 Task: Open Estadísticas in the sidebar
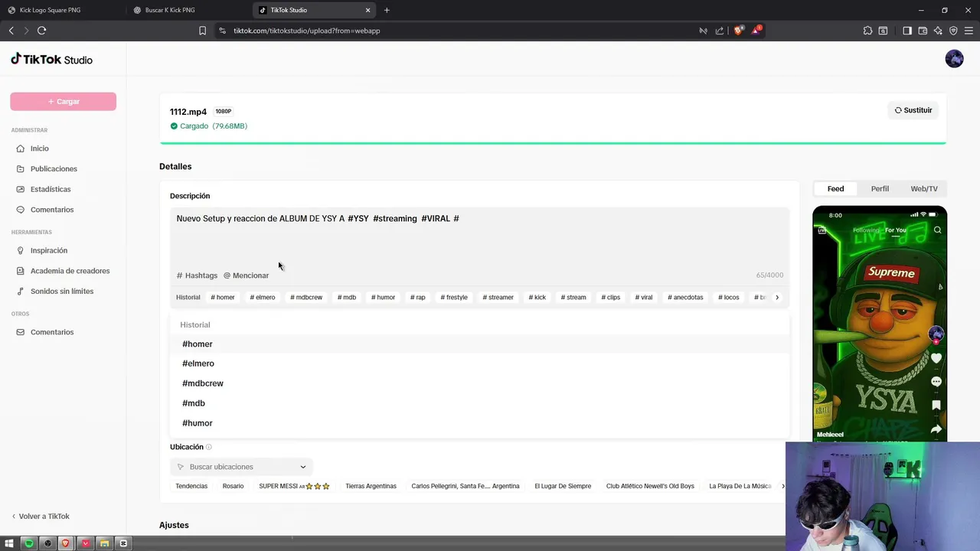[51, 189]
